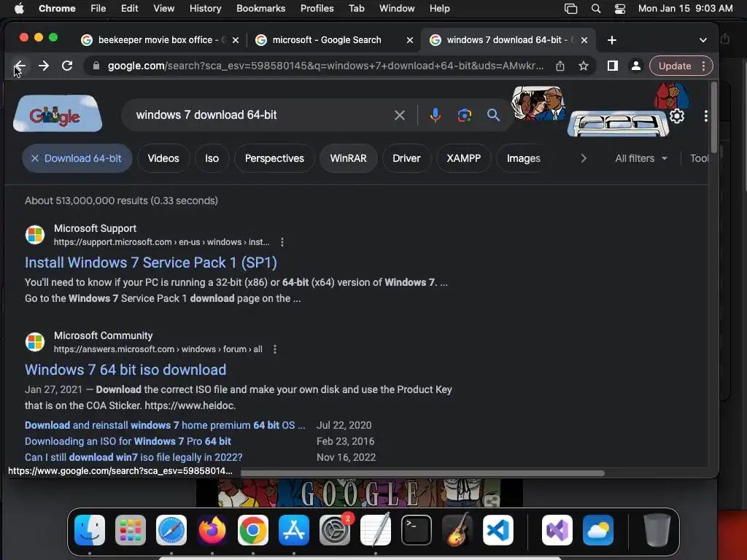Open Terminal from the Dock
Screen dimensions: 747x560
click(x=417, y=530)
